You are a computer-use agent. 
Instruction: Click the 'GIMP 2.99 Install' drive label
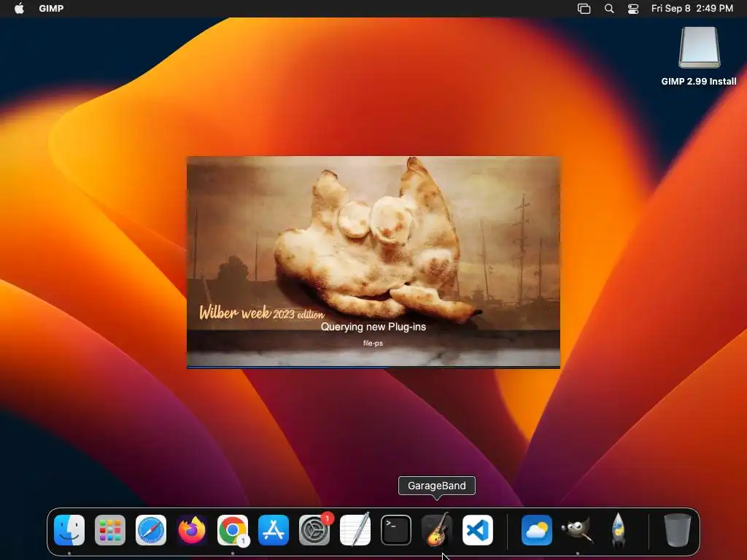tap(699, 82)
